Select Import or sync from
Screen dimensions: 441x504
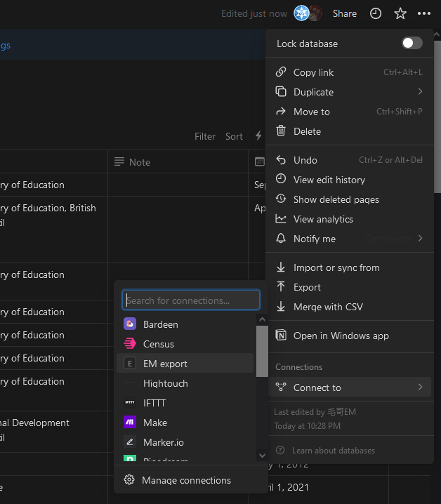tap(350, 267)
